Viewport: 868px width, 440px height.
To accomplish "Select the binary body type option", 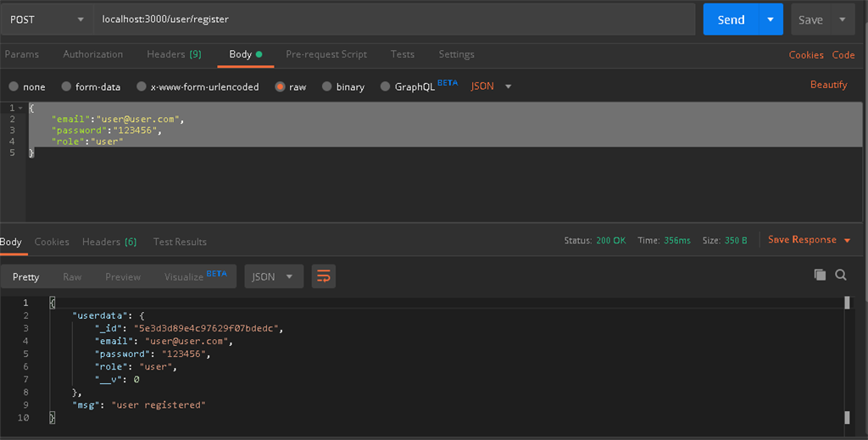I will [325, 86].
